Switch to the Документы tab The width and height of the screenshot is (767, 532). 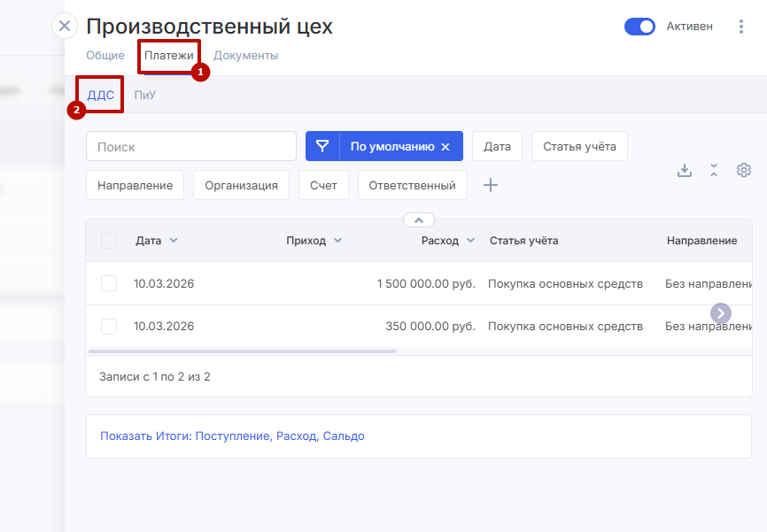[x=245, y=56]
